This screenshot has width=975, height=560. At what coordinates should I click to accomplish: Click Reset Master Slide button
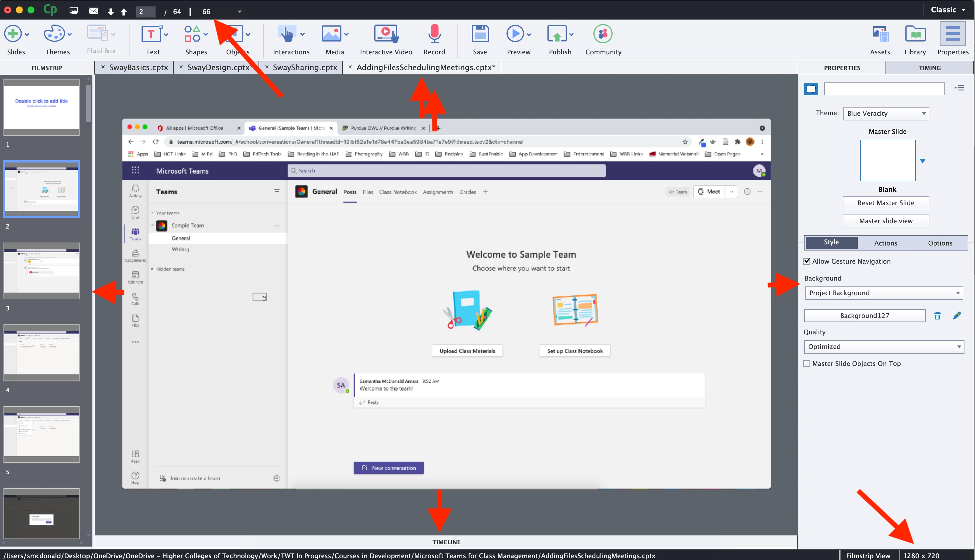(x=885, y=203)
